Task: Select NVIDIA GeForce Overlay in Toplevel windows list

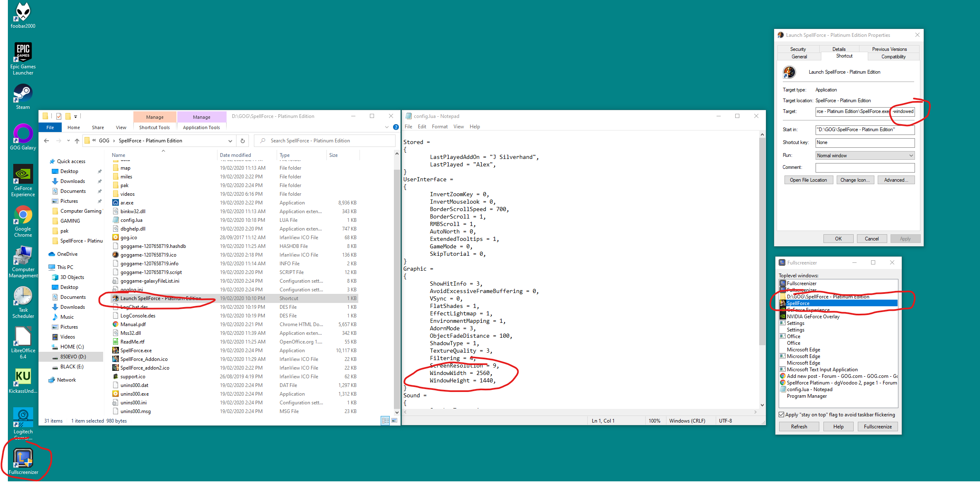Action: 813,317
